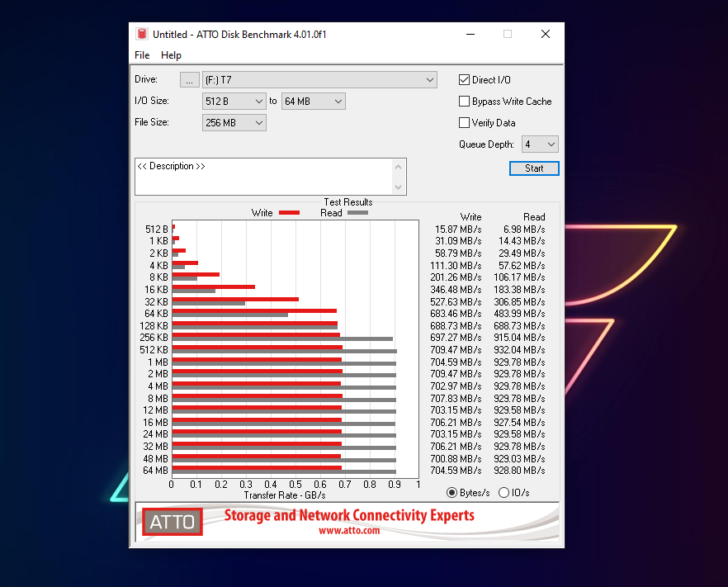Click the 928.80 MB/s read value
728x587 pixels.
click(519, 471)
